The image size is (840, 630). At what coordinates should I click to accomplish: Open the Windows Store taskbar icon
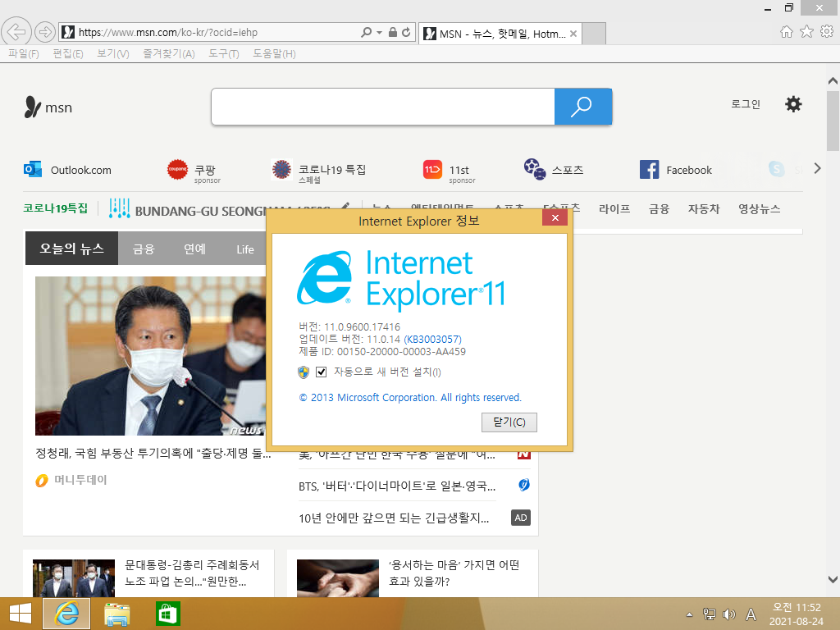[x=167, y=614]
